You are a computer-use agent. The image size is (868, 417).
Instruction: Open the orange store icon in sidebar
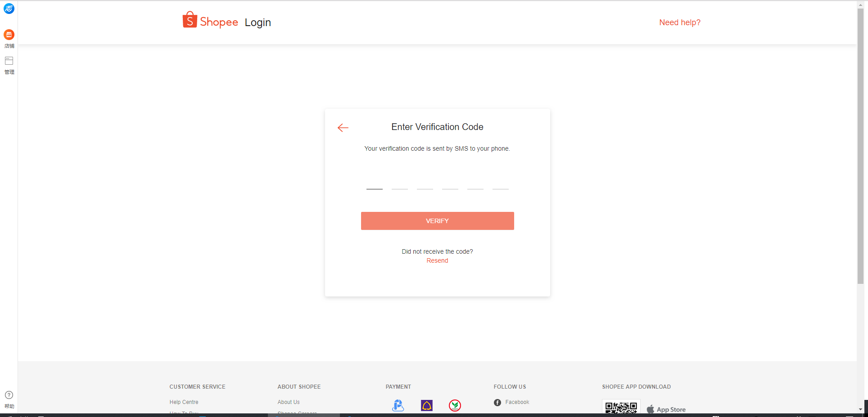(9, 35)
